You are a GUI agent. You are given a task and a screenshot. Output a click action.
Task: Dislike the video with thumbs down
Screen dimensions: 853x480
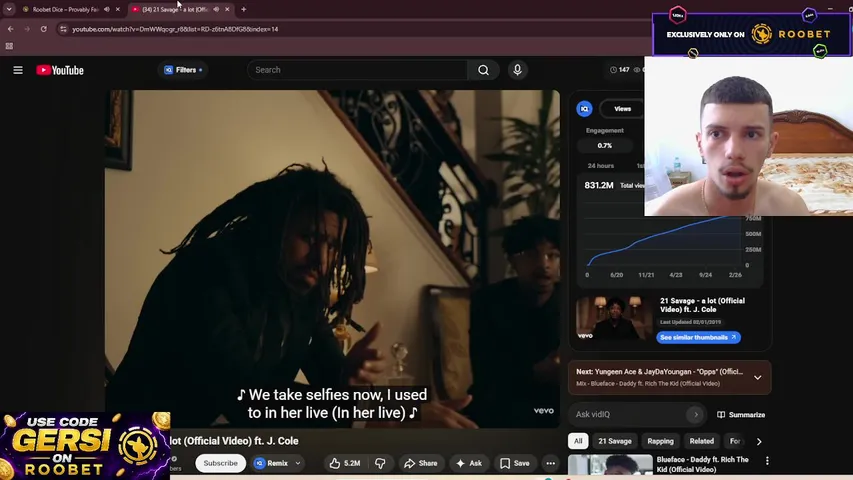coord(380,463)
